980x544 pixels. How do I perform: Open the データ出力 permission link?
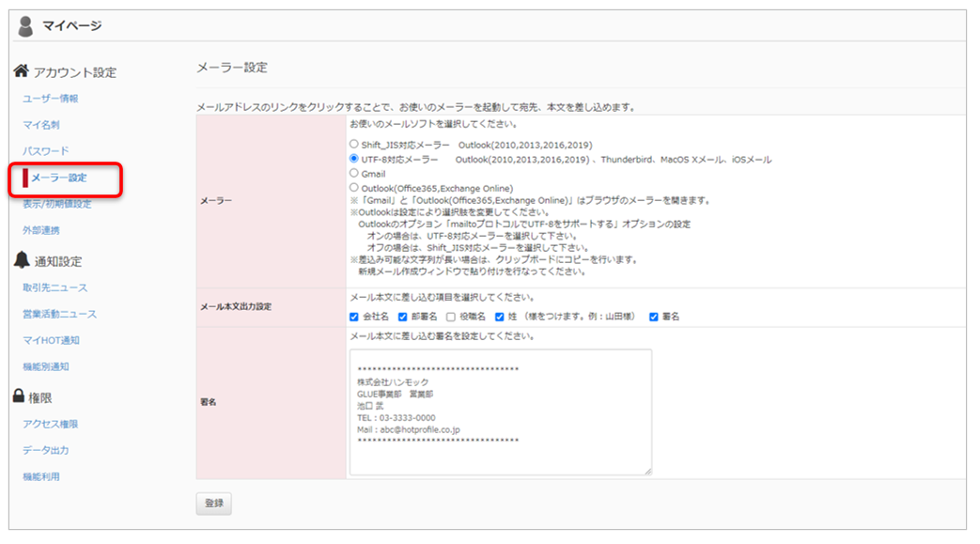point(46,450)
